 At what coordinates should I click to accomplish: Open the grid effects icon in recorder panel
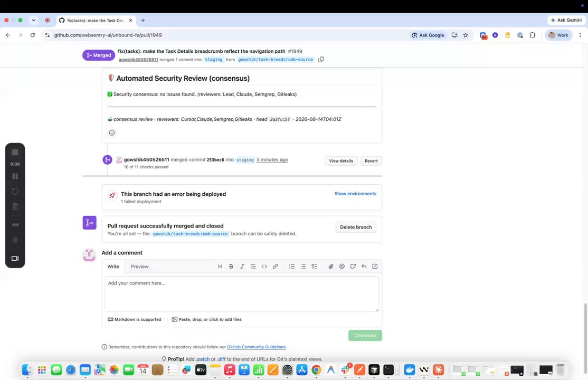[x=15, y=240]
